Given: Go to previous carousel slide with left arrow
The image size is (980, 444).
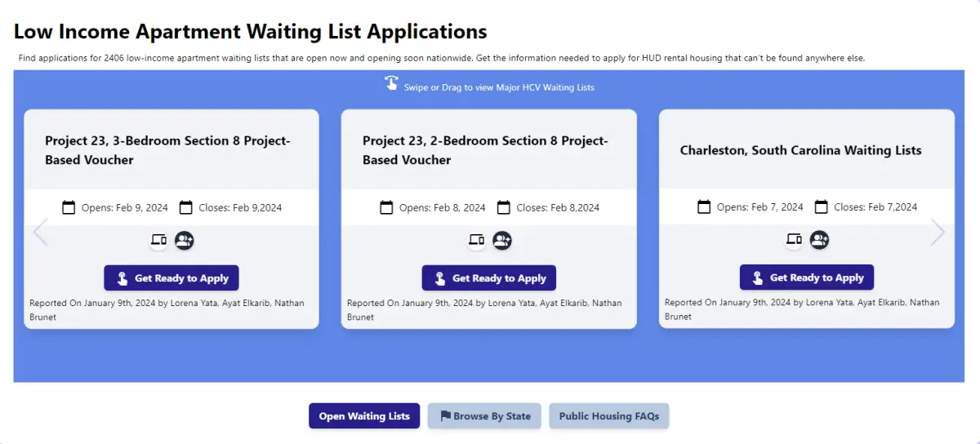Looking at the screenshot, I should [x=40, y=233].
